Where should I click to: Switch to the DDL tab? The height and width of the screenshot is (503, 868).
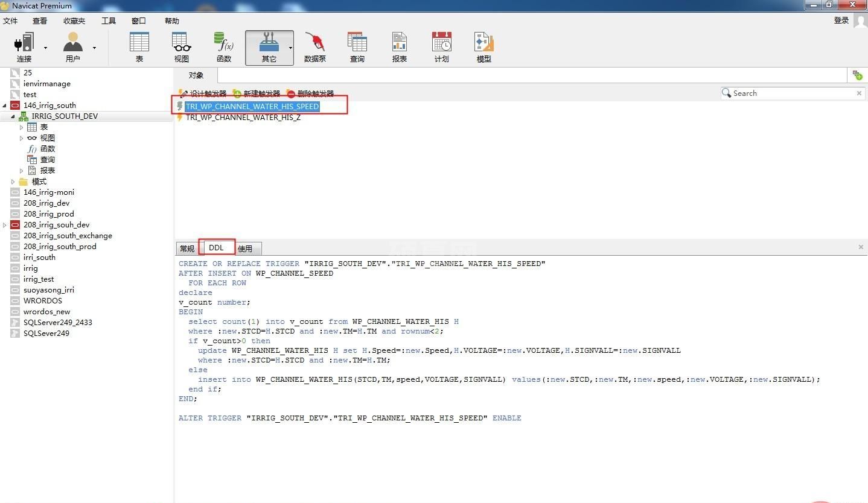click(216, 247)
